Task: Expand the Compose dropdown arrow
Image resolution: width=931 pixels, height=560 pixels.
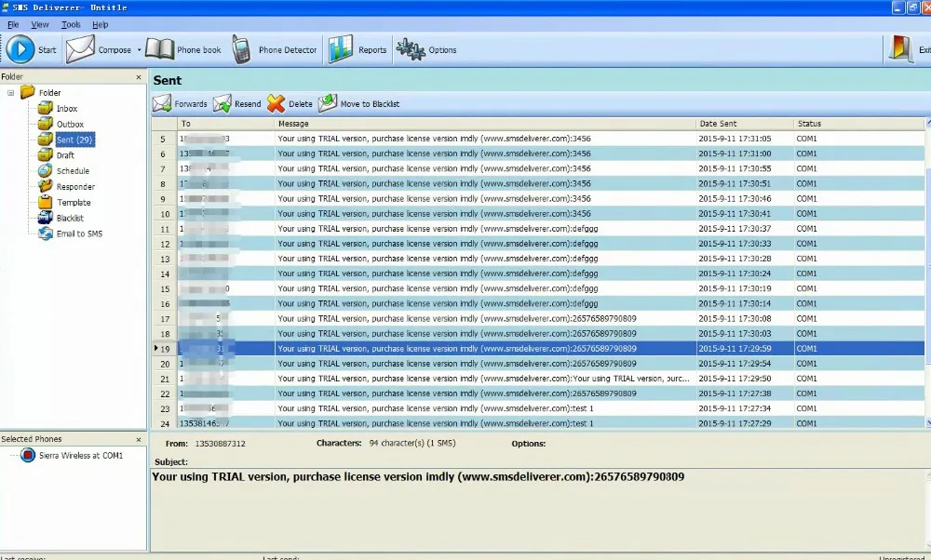Action: click(x=140, y=50)
